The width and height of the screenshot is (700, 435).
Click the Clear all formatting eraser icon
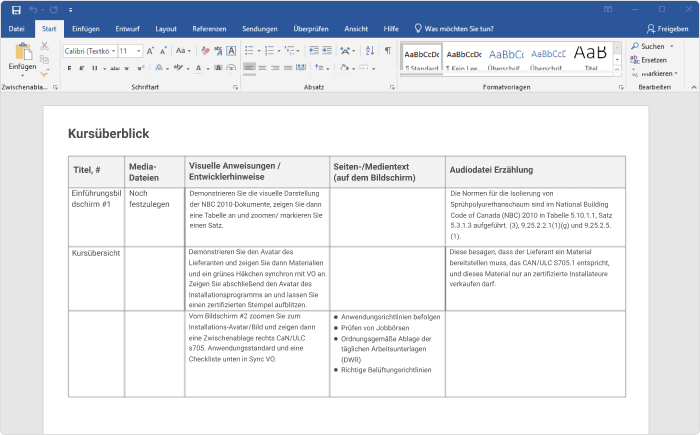click(x=205, y=51)
